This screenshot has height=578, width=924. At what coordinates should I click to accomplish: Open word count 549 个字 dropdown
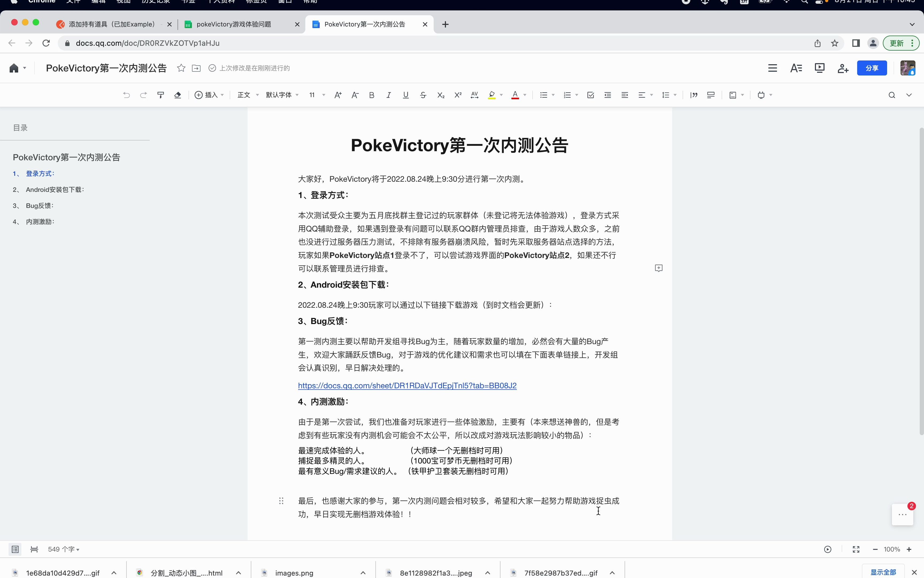pyautogui.click(x=63, y=549)
